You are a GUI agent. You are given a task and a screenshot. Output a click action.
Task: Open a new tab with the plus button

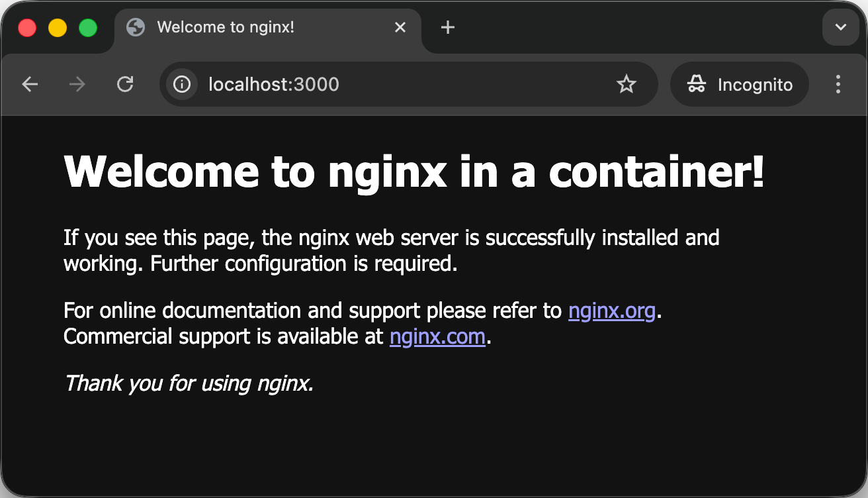coord(448,27)
